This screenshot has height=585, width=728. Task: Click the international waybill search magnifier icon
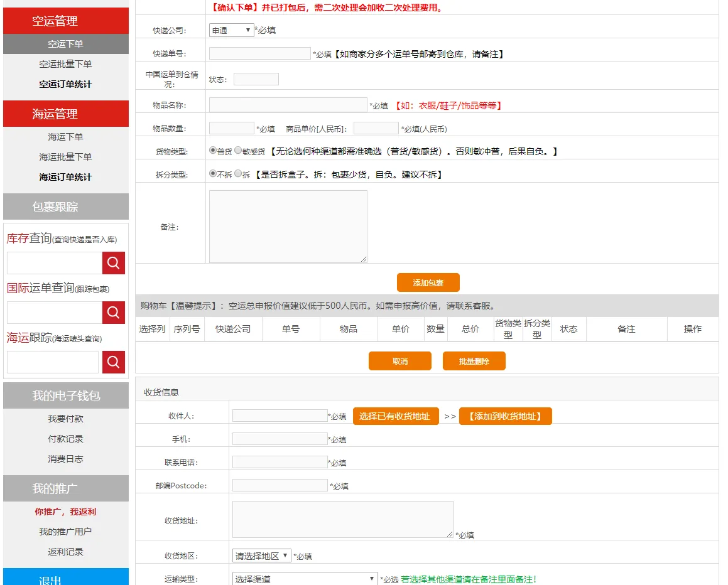click(x=114, y=312)
